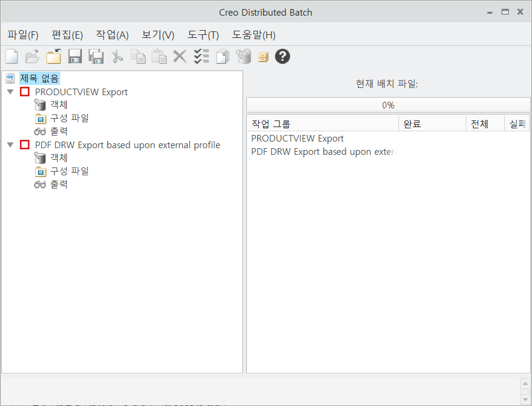Select PDF DRW Export based upon external profile
This screenshot has height=406, width=532.
pos(128,145)
